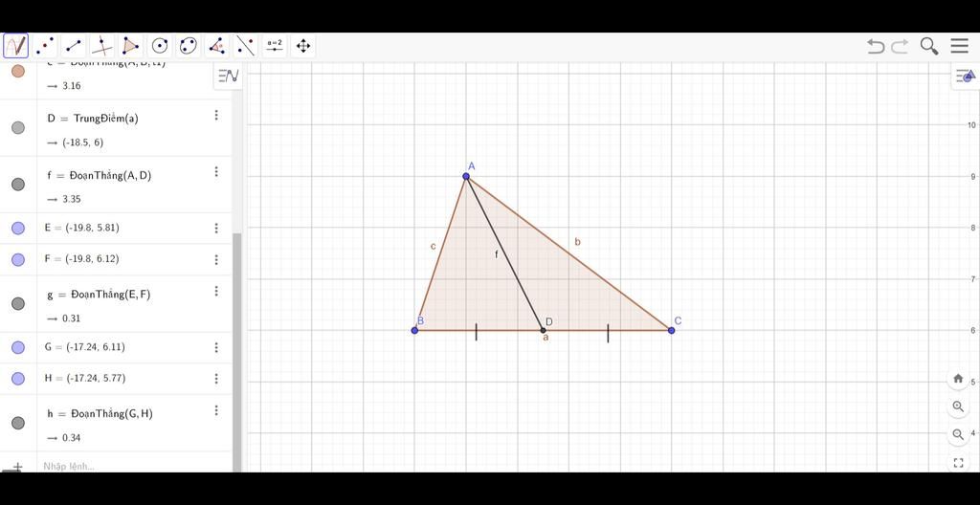Click the value 0.34 for segment h
980x505 pixels.
[72, 438]
